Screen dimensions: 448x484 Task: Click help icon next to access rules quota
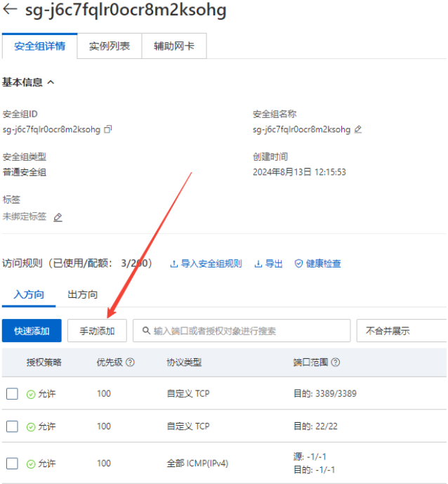click(157, 263)
